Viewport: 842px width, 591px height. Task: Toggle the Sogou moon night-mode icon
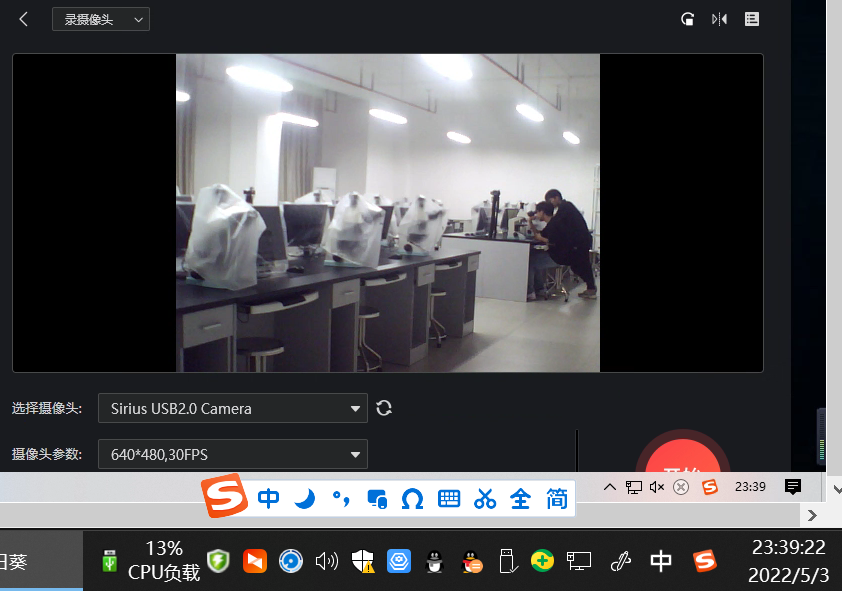pyautogui.click(x=305, y=498)
